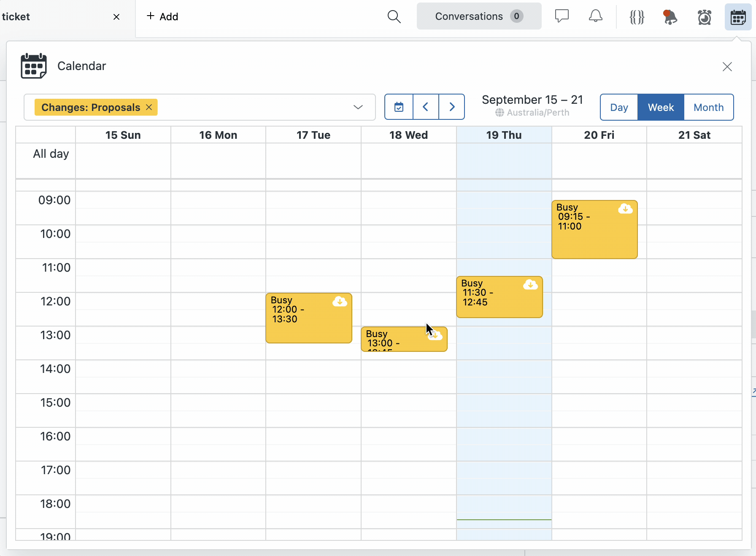Screen dimensions: 756x556
Task: Open the alarm clock icon
Action: pyautogui.click(x=704, y=17)
